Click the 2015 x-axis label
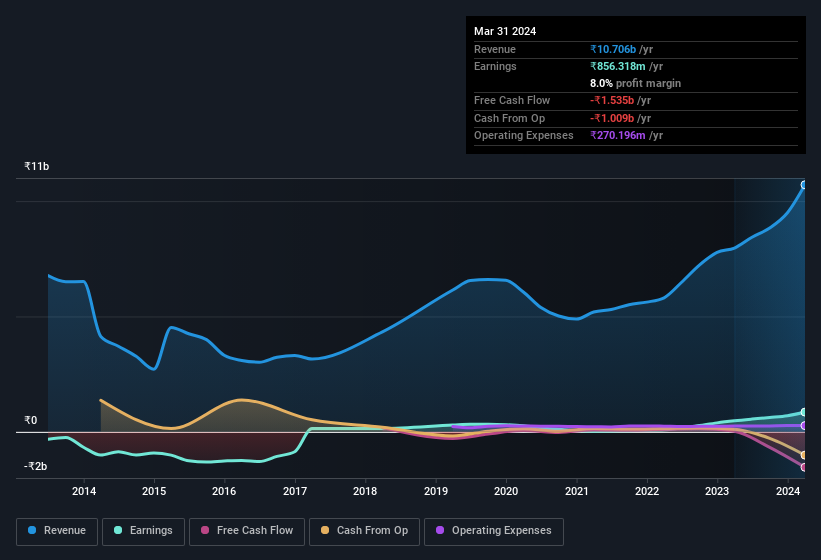The image size is (821, 560). [x=154, y=491]
